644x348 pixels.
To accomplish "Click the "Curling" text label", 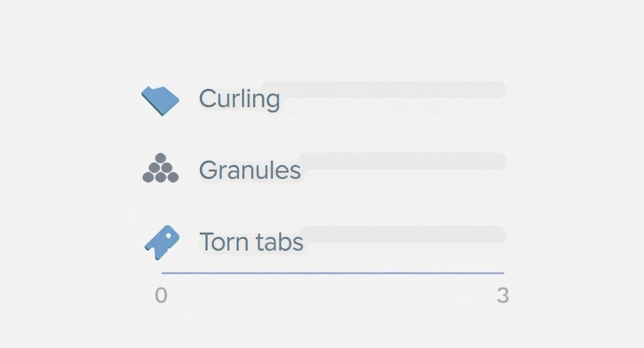I will [x=239, y=99].
